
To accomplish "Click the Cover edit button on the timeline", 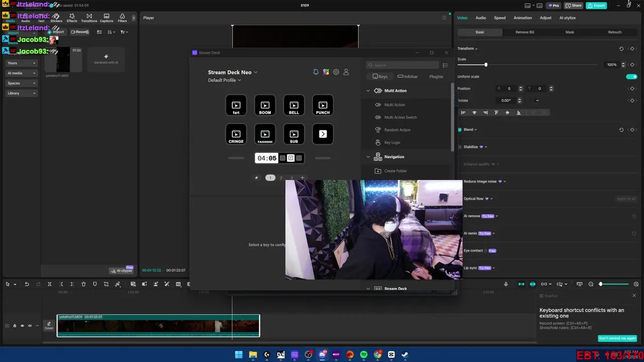I will click(x=49, y=326).
